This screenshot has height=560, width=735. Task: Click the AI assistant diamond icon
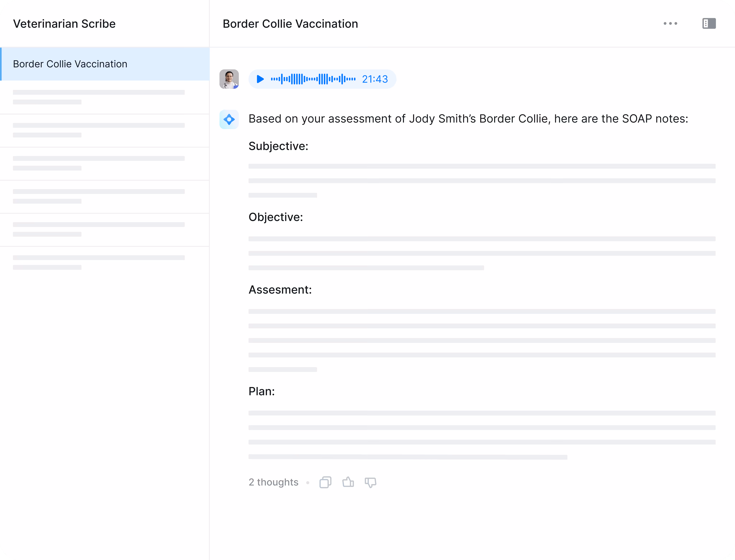click(x=229, y=119)
